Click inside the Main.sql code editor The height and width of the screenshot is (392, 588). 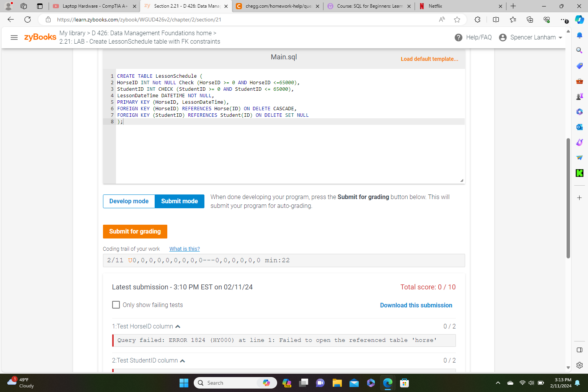268,145
